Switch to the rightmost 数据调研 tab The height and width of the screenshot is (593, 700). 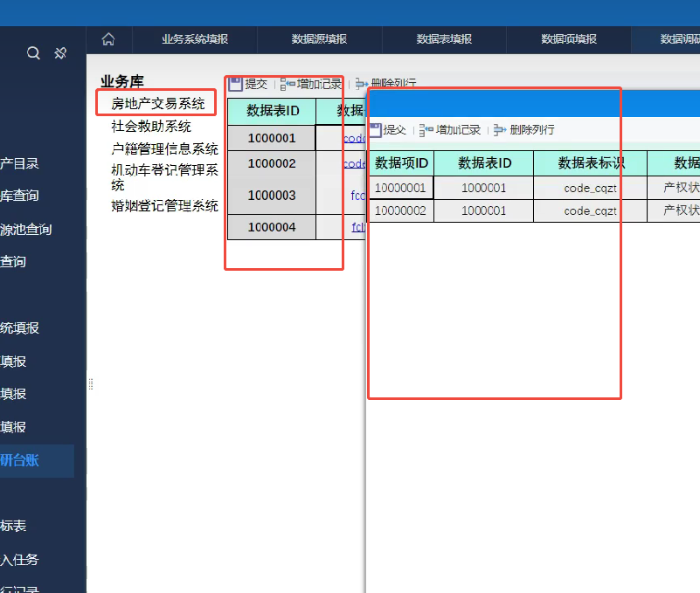coord(666,39)
